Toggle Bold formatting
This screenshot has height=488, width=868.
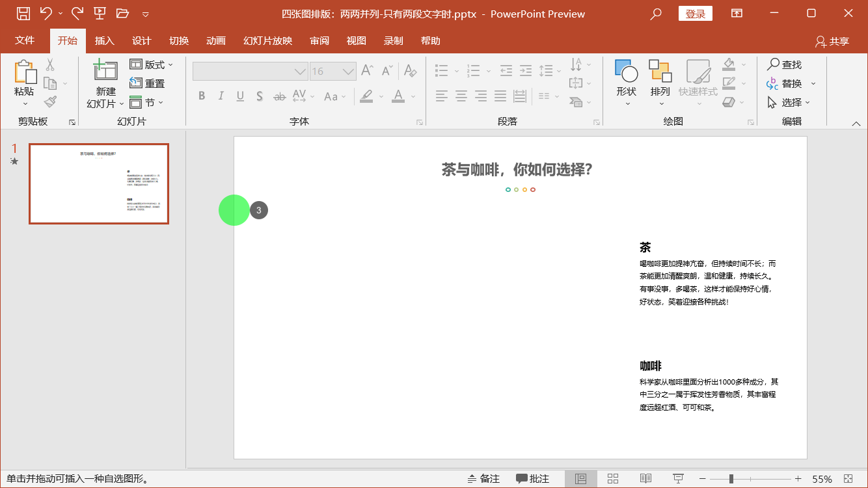tap(202, 96)
